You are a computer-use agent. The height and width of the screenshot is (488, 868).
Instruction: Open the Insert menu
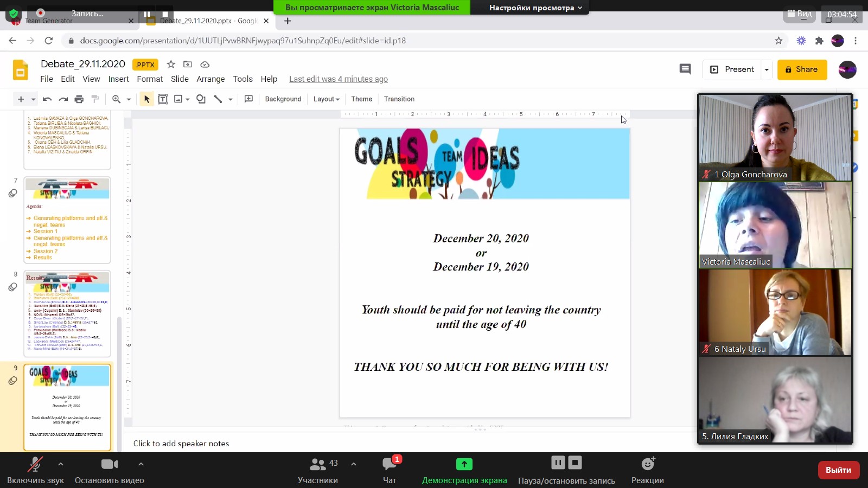(x=118, y=79)
